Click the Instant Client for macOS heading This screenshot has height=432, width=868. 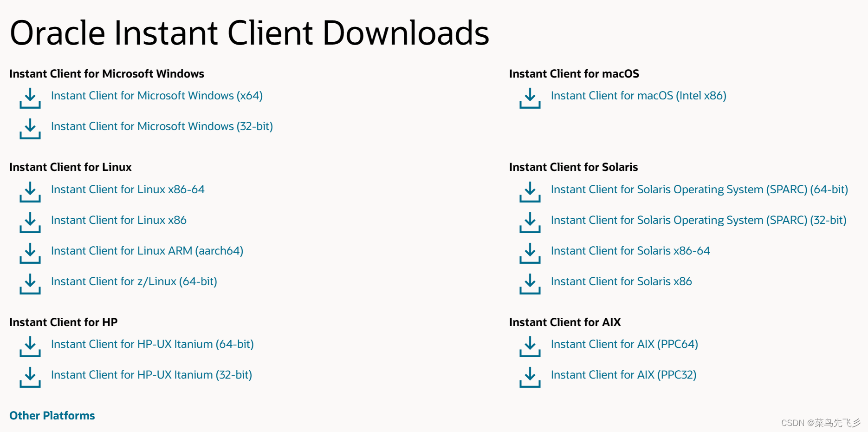point(574,74)
